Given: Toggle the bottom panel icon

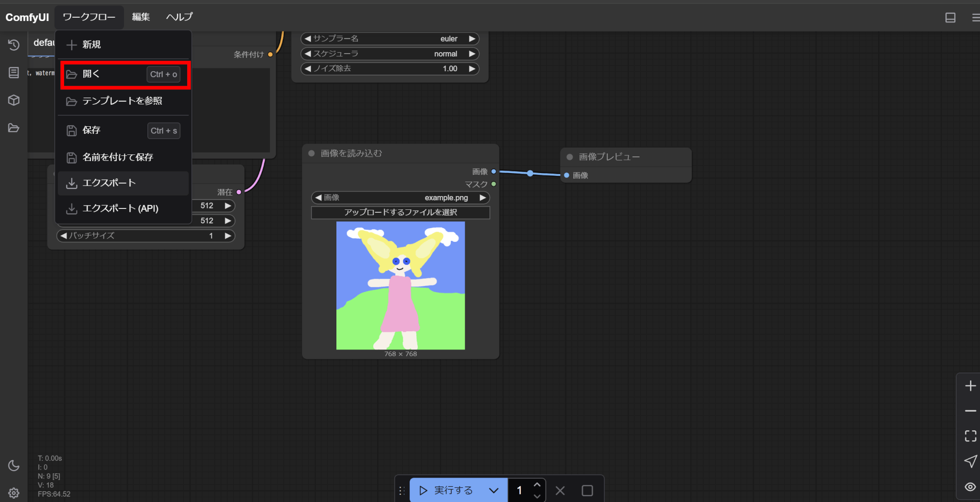Looking at the screenshot, I should pyautogui.click(x=950, y=18).
